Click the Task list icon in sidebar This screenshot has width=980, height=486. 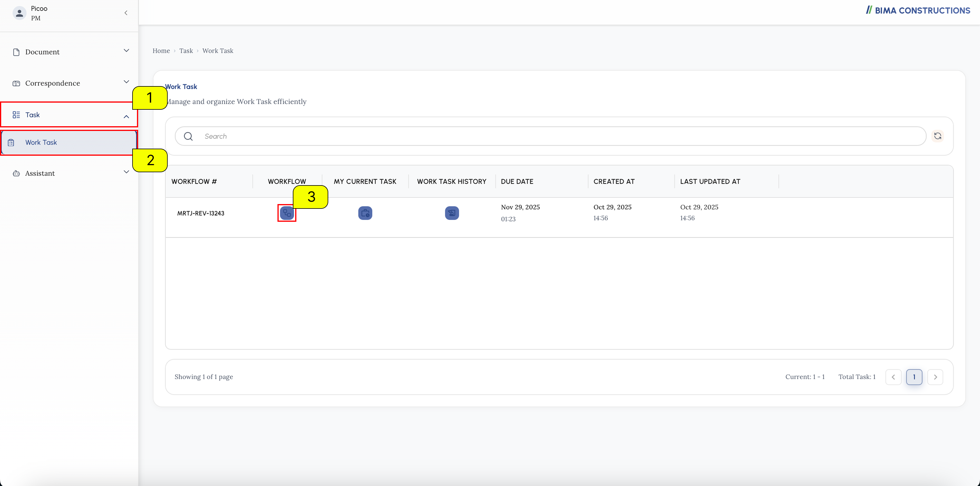pos(16,115)
